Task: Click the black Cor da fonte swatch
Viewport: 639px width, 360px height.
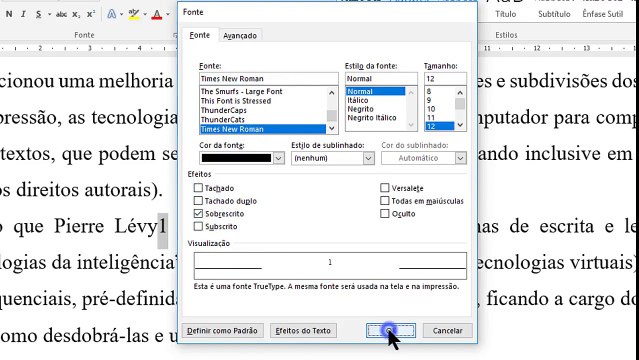Action: tap(236, 158)
